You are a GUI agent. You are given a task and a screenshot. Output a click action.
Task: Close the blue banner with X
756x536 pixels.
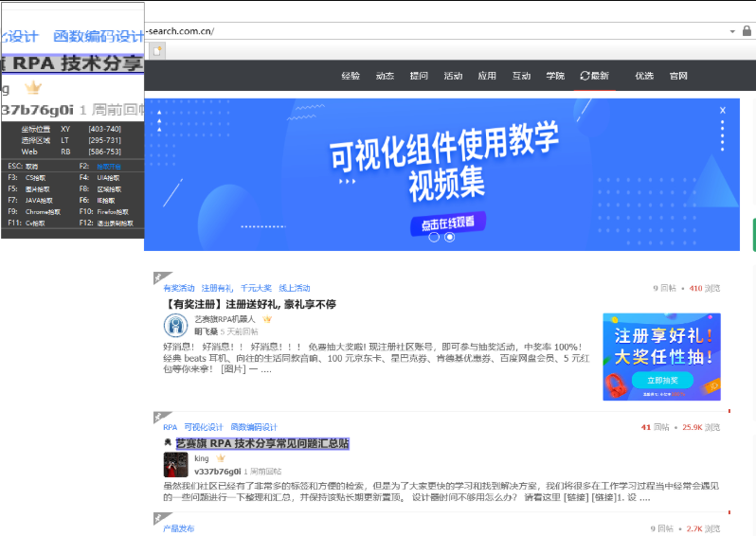pos(722,111)
